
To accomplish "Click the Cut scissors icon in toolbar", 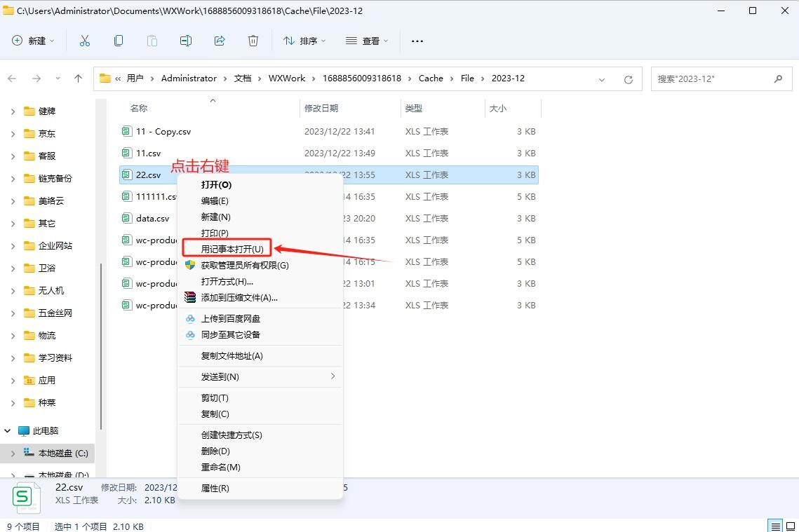I will tap(85, 41).
